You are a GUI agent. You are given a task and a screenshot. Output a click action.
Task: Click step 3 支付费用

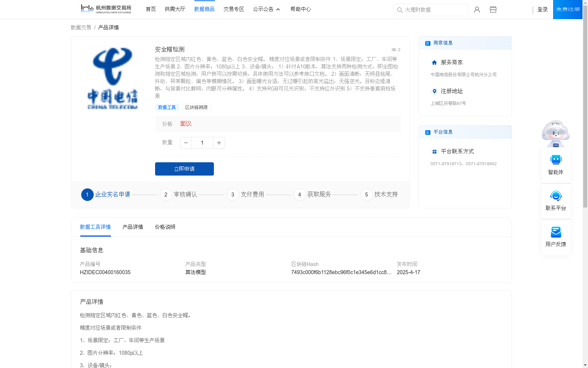tap(245, 195)
